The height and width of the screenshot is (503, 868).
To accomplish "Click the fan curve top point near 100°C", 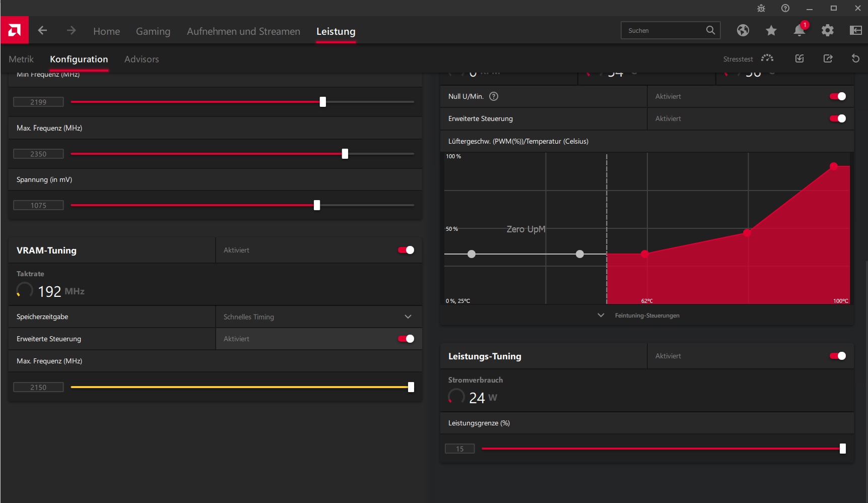I will point(834,166).
